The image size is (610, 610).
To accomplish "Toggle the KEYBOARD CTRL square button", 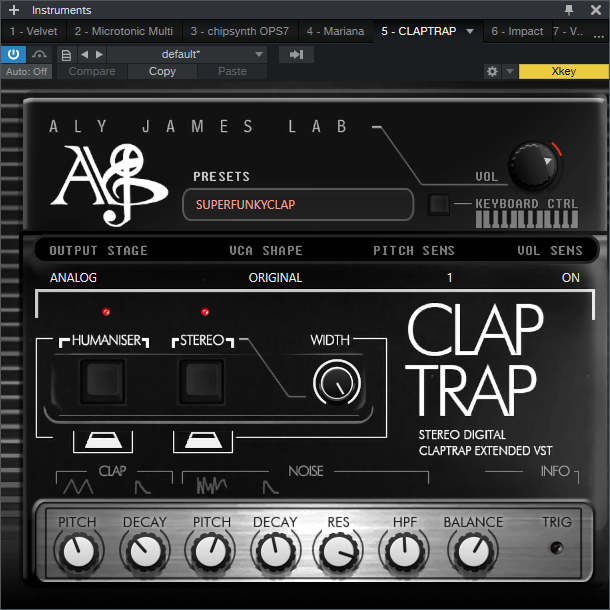I will click(438, 204).
